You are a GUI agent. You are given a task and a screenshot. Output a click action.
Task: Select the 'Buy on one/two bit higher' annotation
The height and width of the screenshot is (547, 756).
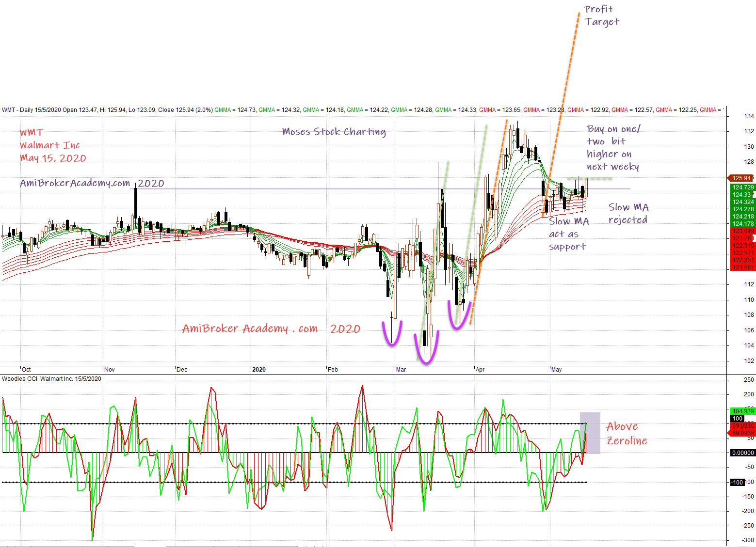tap(613, 148)
